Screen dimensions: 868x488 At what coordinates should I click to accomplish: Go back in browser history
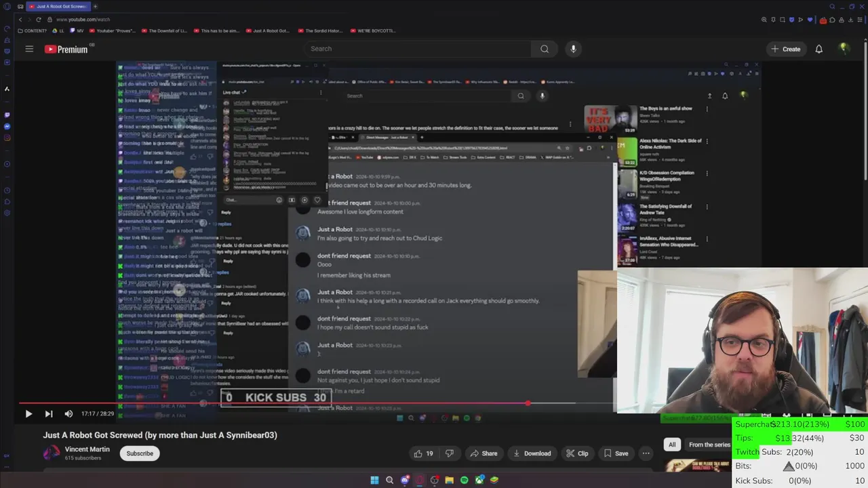20,20
